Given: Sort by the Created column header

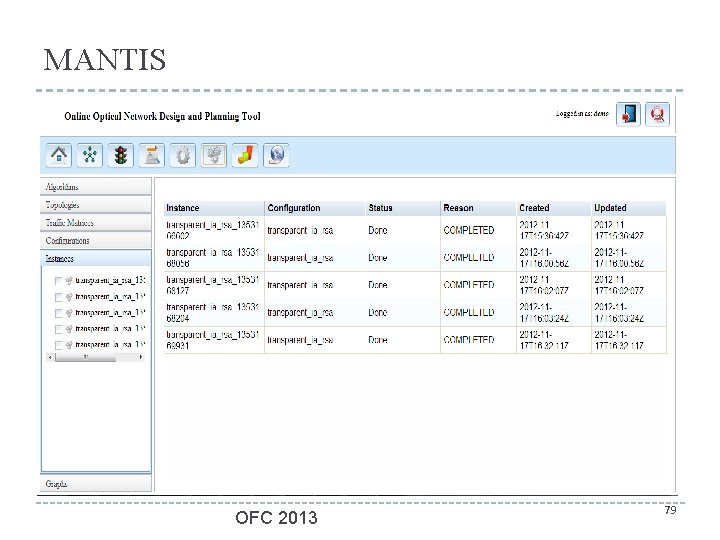Looking at the screenshot, I should pyautogui.click(x=554, y=208).
